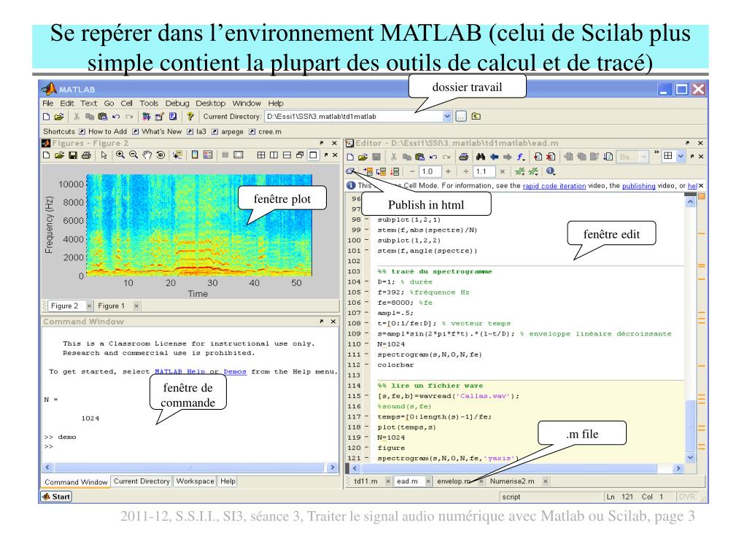Click the MATLAB Start button
Viewport: 747px width, 560px height.
tap(57, 497)
